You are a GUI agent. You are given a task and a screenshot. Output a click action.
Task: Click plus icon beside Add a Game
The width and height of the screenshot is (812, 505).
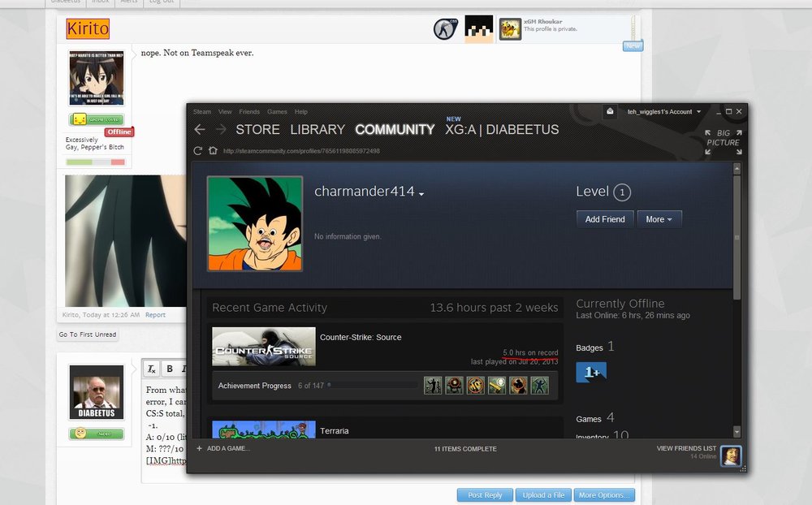(x=200, y=448)
